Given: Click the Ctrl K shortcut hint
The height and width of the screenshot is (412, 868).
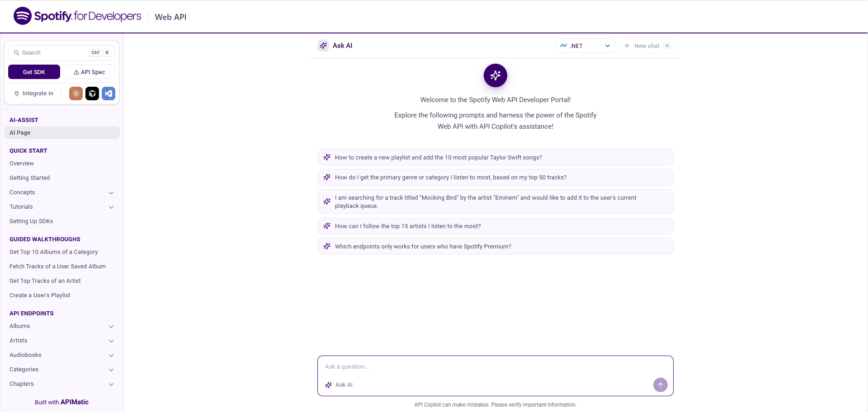Looking at the screenshot, I should click(100, 52).
